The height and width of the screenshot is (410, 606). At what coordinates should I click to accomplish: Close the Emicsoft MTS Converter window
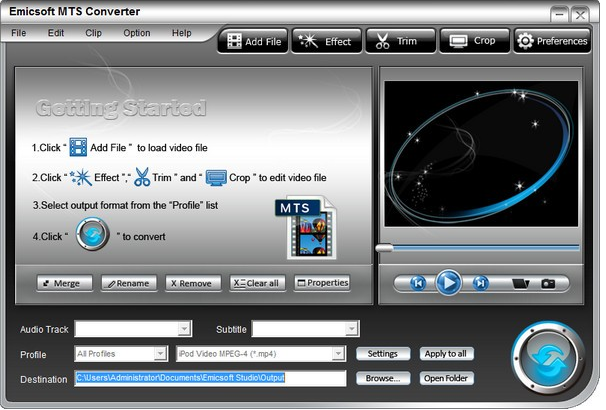click(x=580, y=15)
